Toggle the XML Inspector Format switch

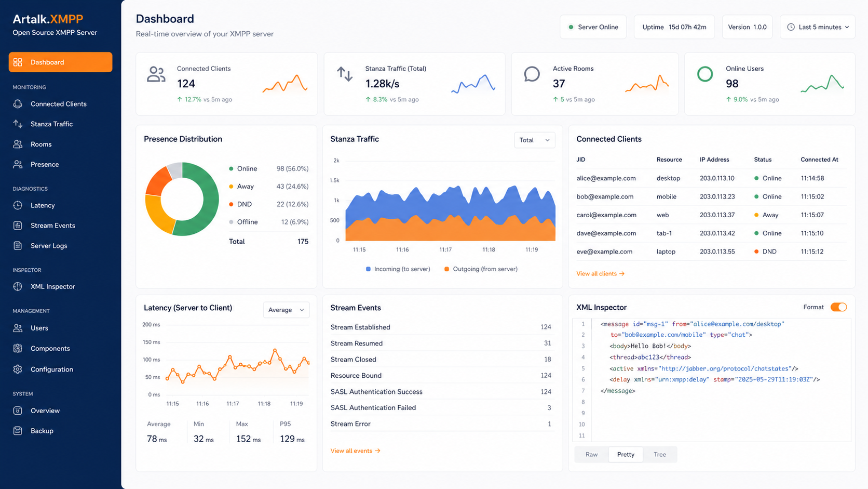click(838, 307)
